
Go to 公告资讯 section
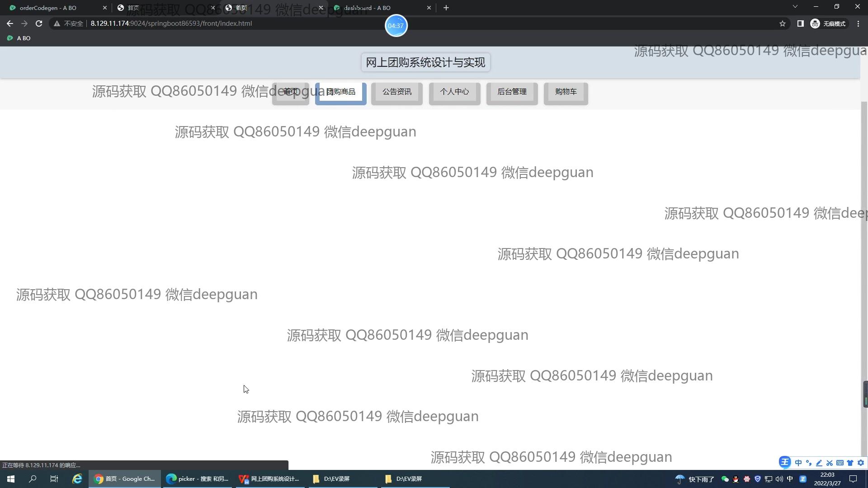pyautogui.click(x=397, y=92)
